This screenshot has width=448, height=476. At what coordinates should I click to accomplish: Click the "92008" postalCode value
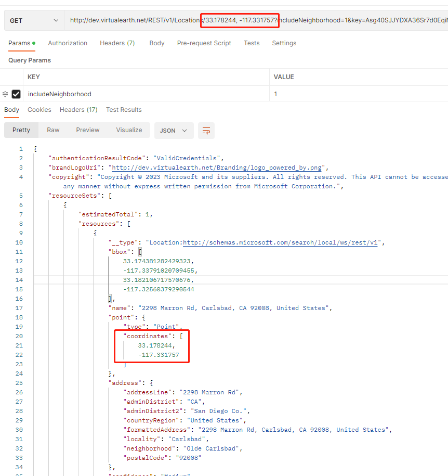click(188, 458)
